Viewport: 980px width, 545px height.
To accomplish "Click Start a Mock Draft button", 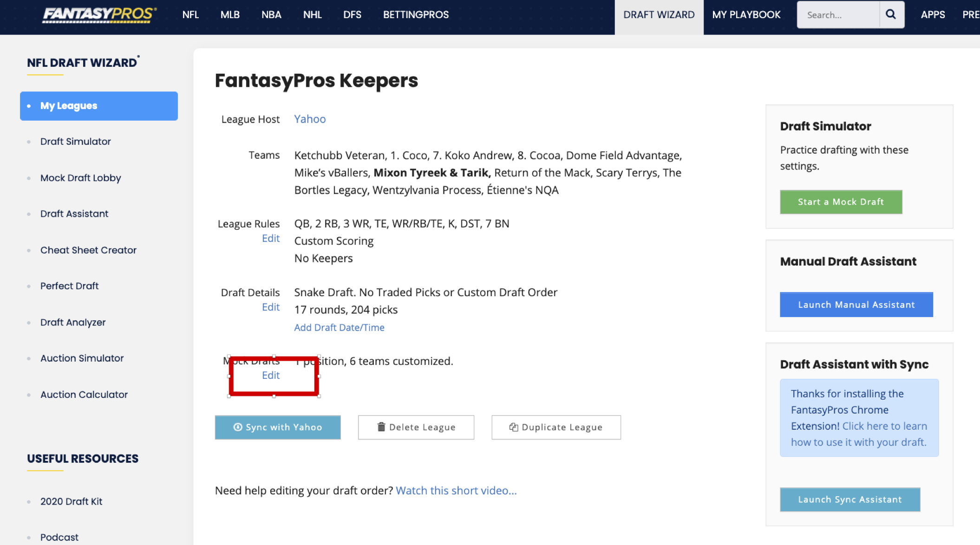I will point(841,201).
